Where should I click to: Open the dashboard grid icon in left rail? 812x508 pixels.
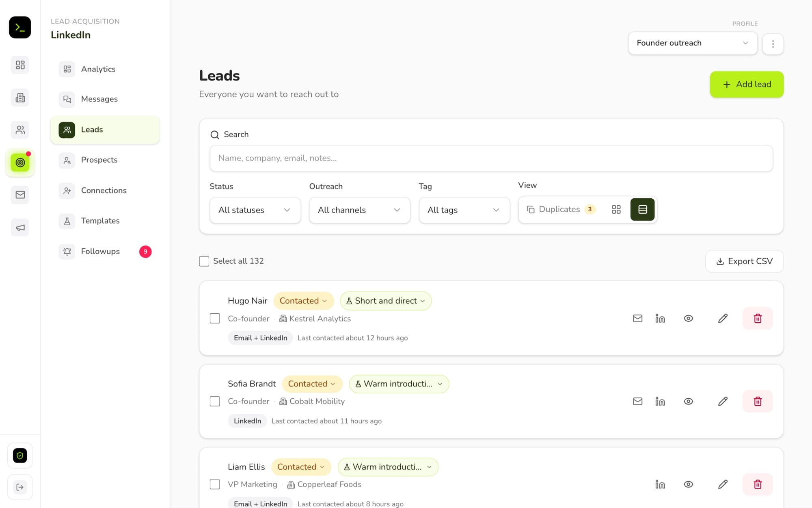tap(20, 65)
